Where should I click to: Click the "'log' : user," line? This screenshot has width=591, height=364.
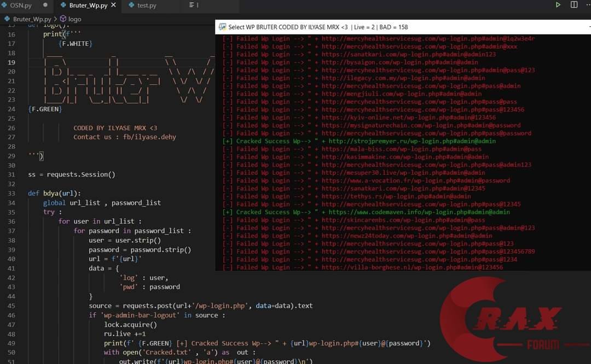pyautogui.click(x=143, y=278)
